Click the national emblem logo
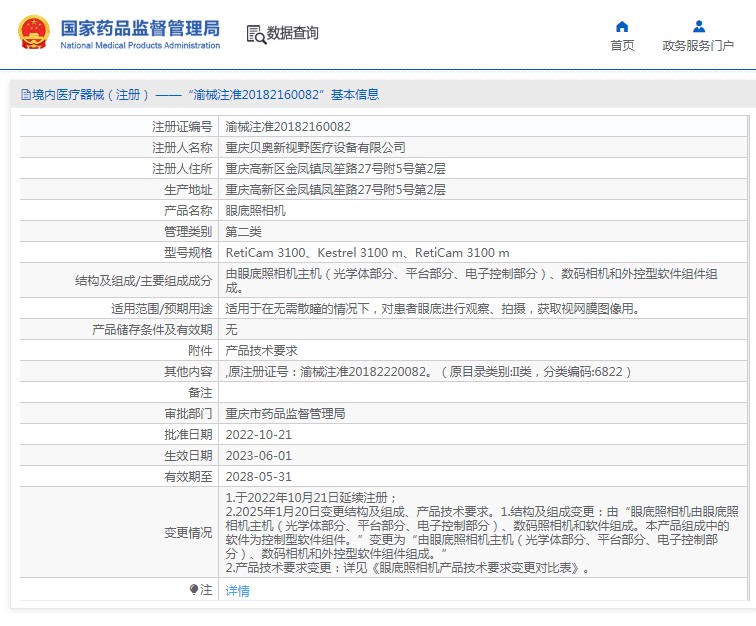The height and width of the screenshot is (626, 756). point(34,32)
